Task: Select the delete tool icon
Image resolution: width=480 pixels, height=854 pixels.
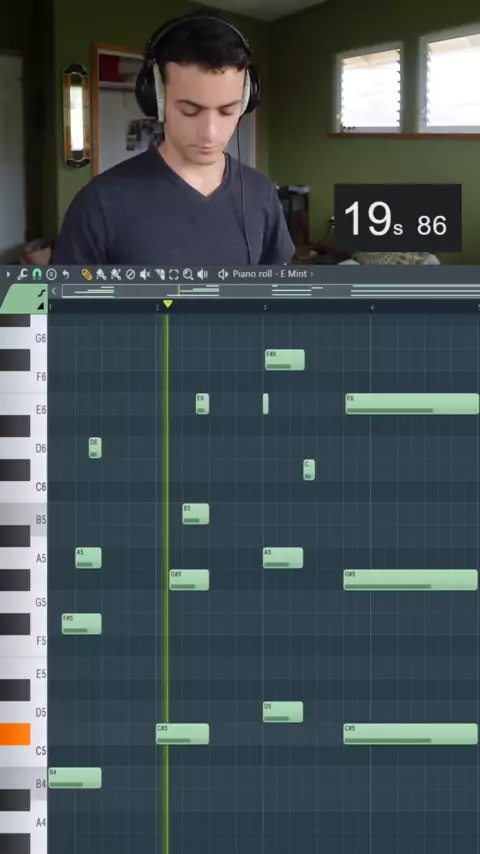Action: 130,274
